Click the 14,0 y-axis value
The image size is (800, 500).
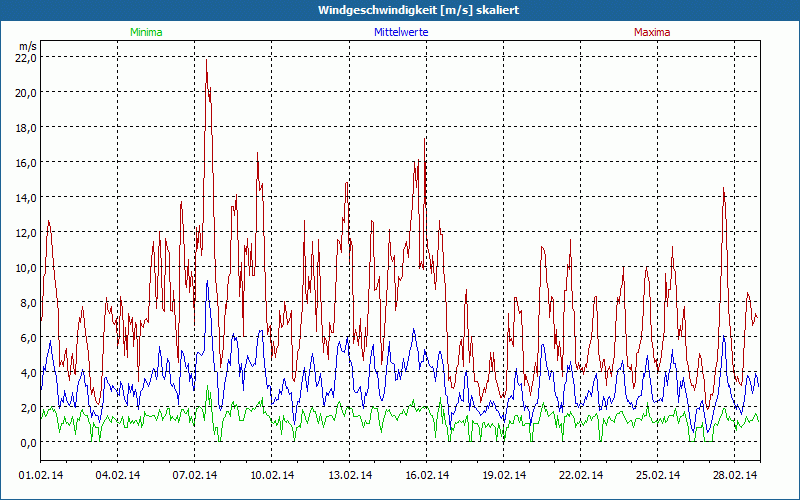[26, 197]
